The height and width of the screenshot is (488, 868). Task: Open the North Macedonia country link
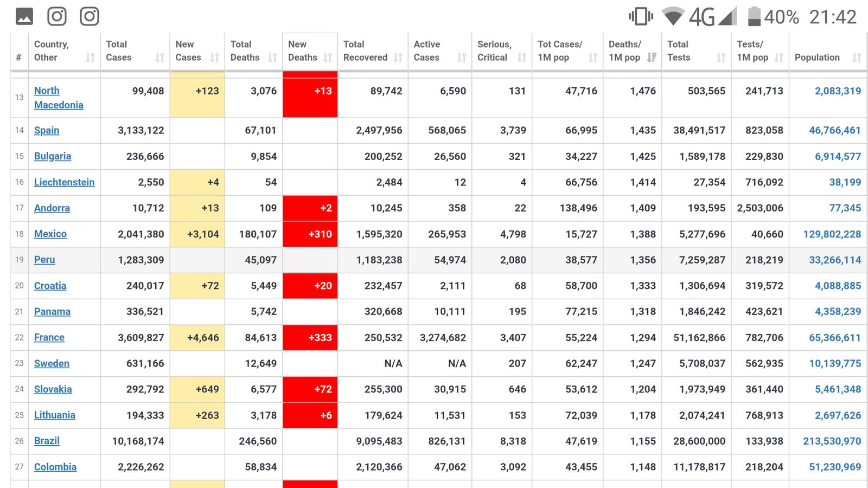[x=58, y=98]
